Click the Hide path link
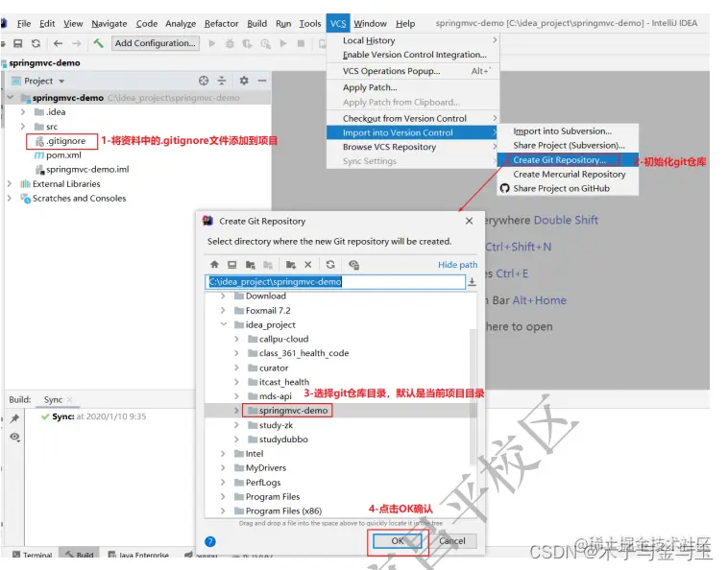The image size is (728, 570). tap(457, 264)
